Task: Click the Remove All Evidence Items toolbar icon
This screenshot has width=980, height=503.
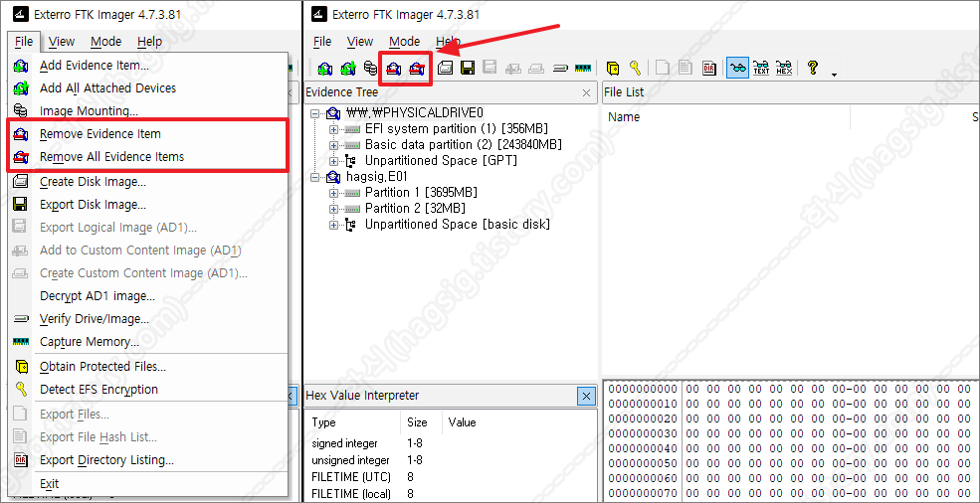Action: 417,69
